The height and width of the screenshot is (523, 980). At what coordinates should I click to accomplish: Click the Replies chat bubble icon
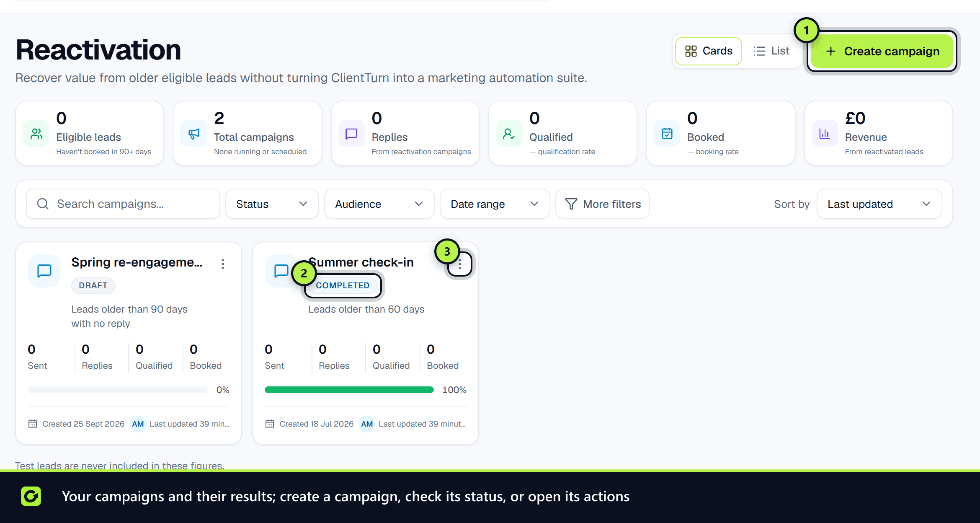(x=351, y=134)
